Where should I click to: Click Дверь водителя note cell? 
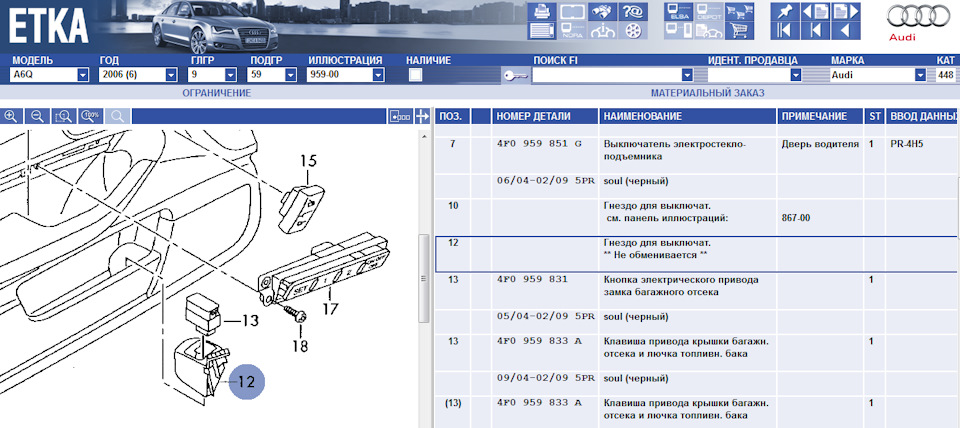[820, 145]
